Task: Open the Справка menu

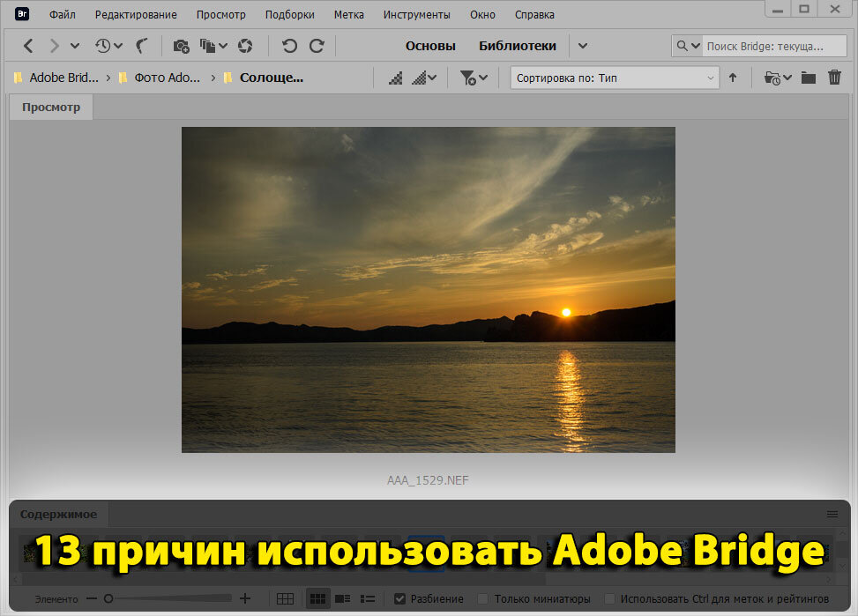Action: (534, 15)
